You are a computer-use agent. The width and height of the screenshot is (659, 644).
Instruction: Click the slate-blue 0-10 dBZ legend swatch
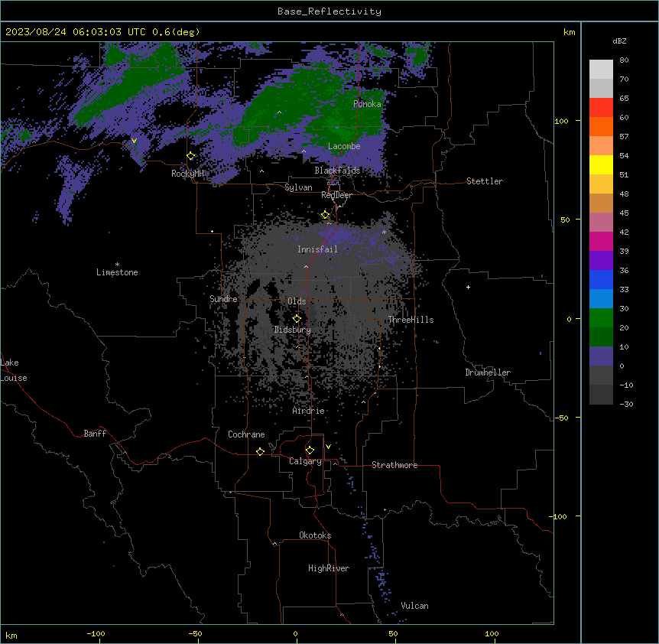pyautogui.click(x=601, y=356)
